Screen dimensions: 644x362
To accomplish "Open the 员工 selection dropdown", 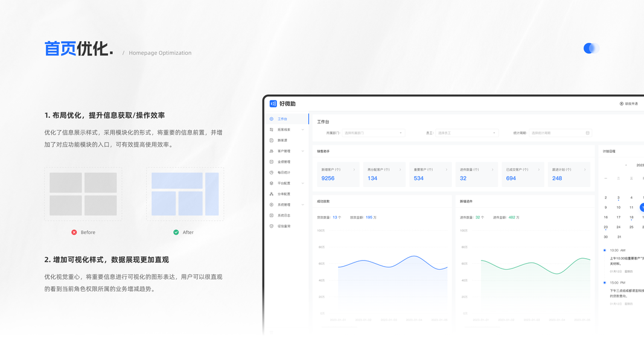I will pos(467,133).
